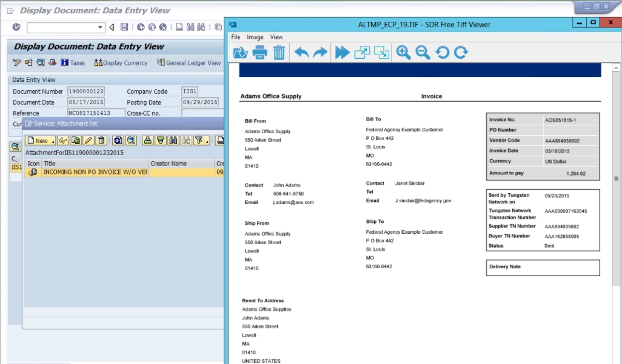The height and width of the screenshot is (364, 622).
Task: Display attachment via glasses icon
Action: pos(62,141)
